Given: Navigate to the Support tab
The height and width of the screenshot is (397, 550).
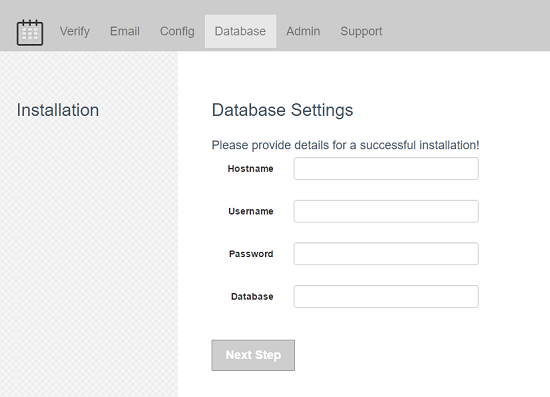Looking at the screenshot, I should tap(361, 31).
